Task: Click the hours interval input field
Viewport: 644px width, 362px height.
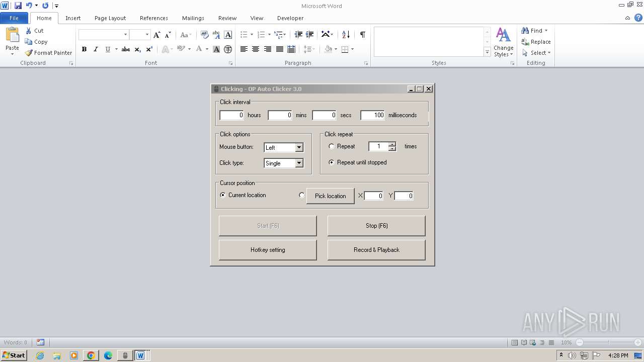Action: pyautogui.click(x=232, y=115)
